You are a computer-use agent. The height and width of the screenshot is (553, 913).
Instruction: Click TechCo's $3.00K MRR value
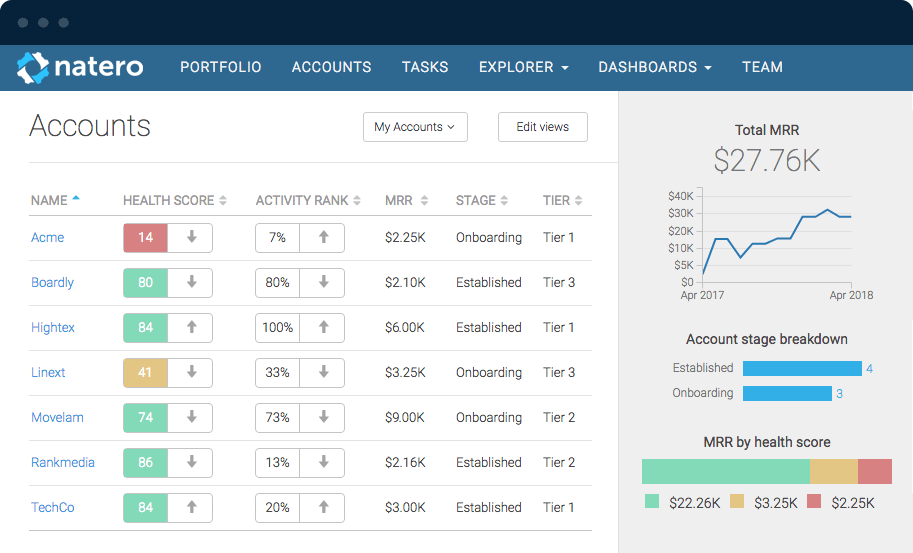(405, 508)
